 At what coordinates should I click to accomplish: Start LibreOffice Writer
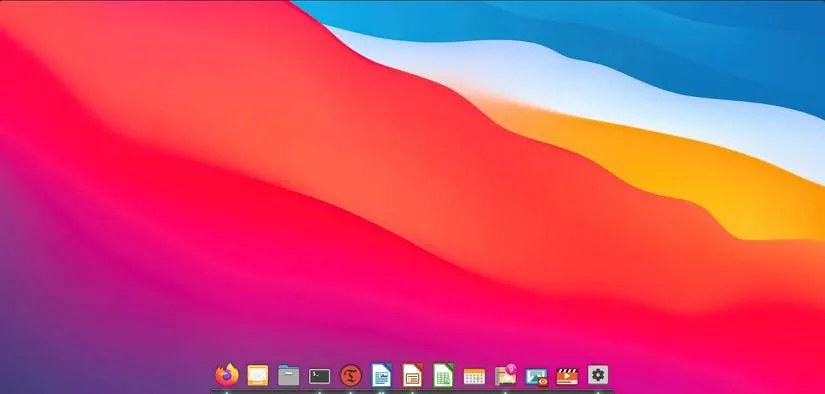point(381,375)
